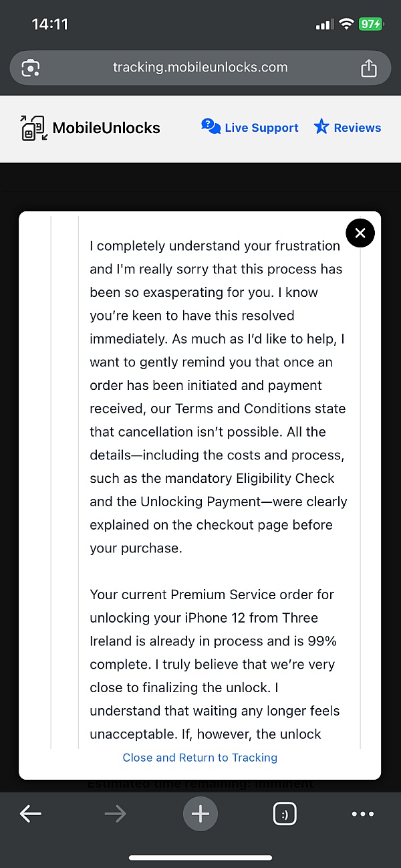Go back with browser back arrow

click(x=31, y=814)
